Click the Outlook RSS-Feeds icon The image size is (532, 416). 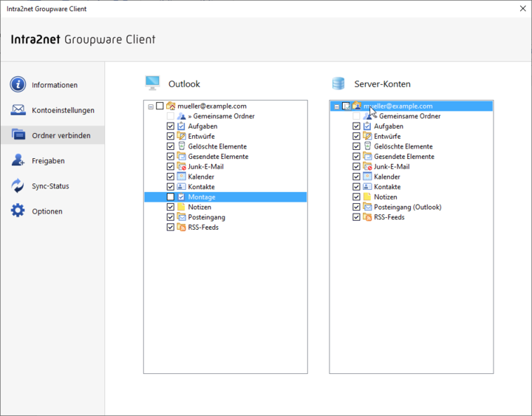[x=182, y=227]
